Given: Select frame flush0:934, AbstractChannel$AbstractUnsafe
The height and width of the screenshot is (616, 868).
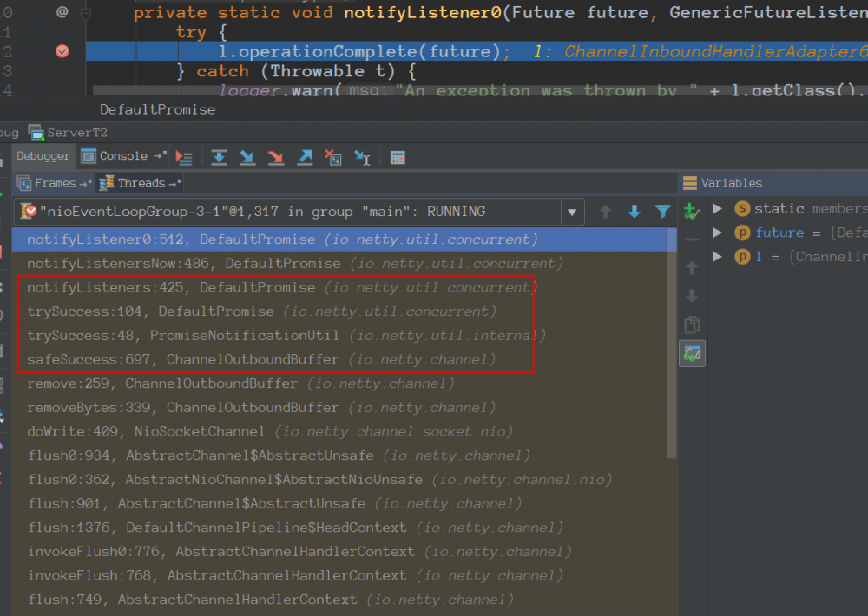Looking at the screenshot, I should pos(339,455).
